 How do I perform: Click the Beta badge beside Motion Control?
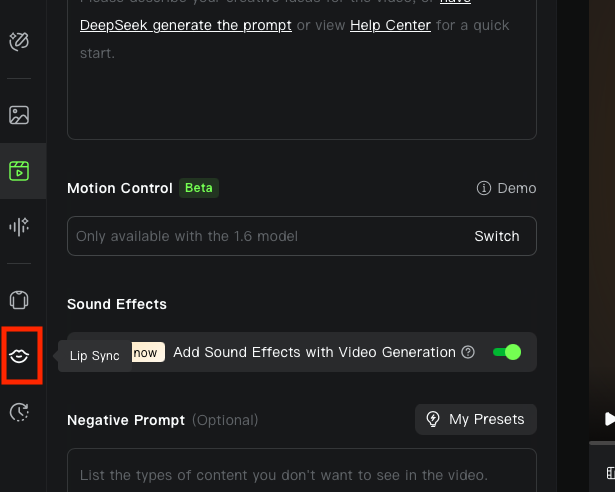(x=199, y=188)
